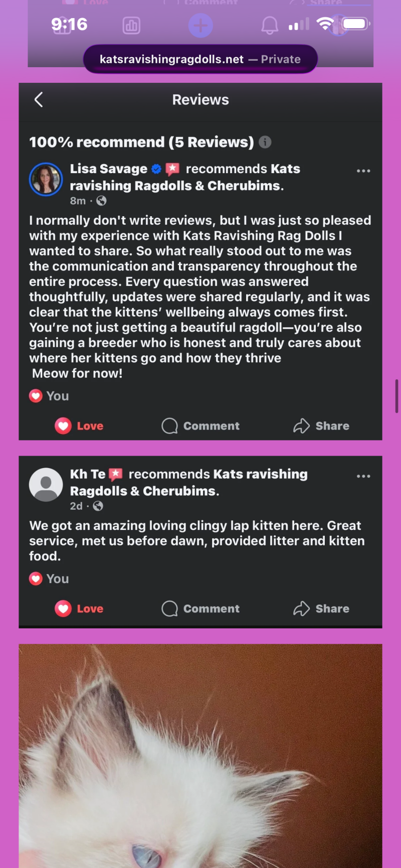Tap katsravishingragdolls.net address bar
401x868 pixels.
click(x=200, y=59)
